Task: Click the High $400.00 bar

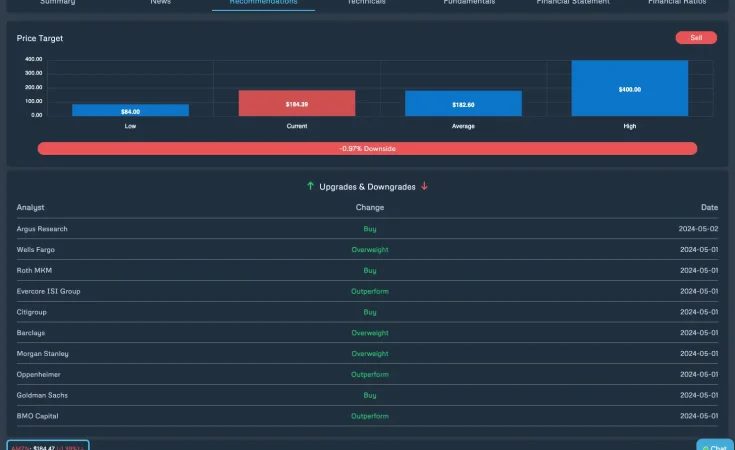Action: tap(630, 88)
